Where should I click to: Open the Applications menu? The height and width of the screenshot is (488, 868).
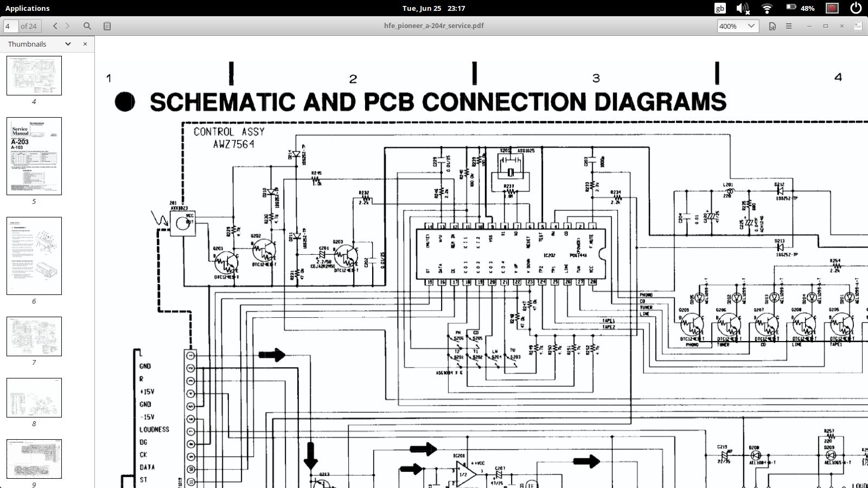(27, 8)
